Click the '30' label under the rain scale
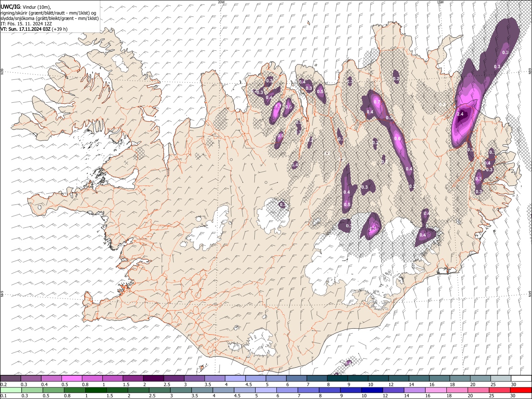The height and width of the screenshot is (399, 532). [x=512, y=396]
